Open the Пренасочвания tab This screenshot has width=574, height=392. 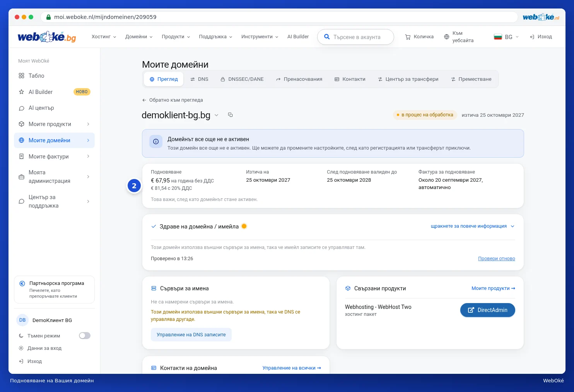click(x=299, y=79)
